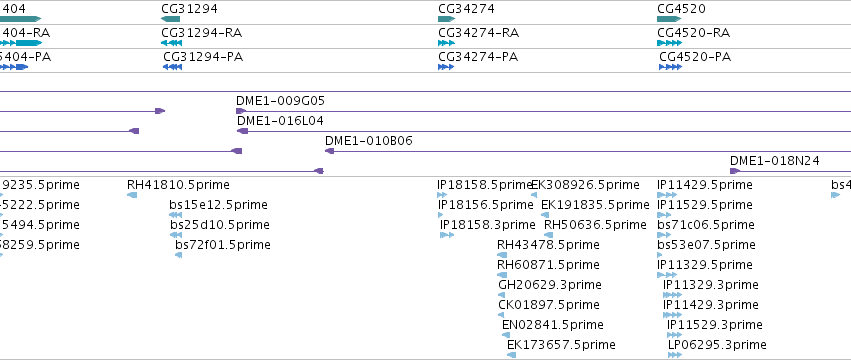
Task: Select the EK173657.5prime EST glyph
Action: click(511, 355)
